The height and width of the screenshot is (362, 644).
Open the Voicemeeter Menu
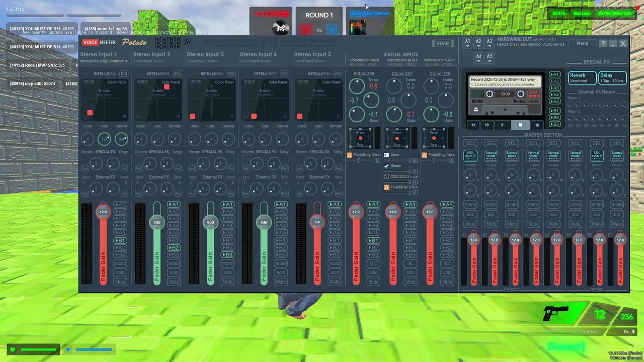[583, 43]
